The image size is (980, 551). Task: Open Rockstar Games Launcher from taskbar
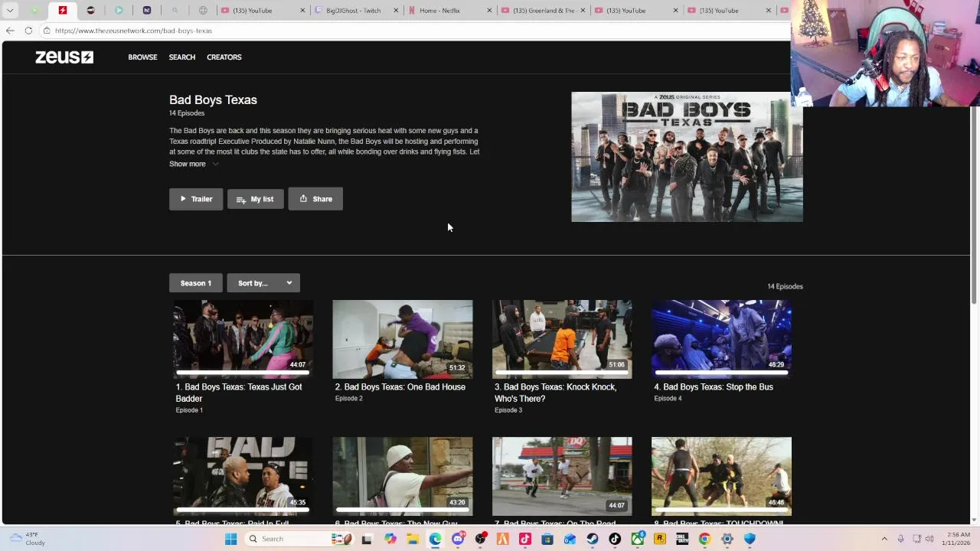(660, 539)
